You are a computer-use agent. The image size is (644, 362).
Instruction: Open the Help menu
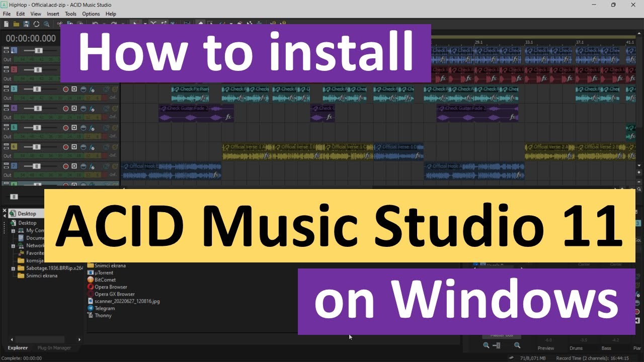pyautogui.click(x=111, y=14)
